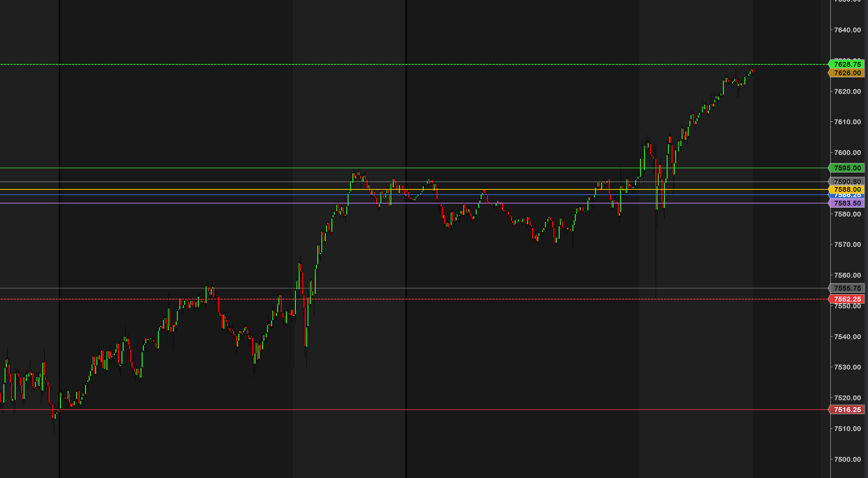The width and height of the screenshot is (868, 478).
Task: Select the green 7628.75 price marker
Action: [847, 64]
